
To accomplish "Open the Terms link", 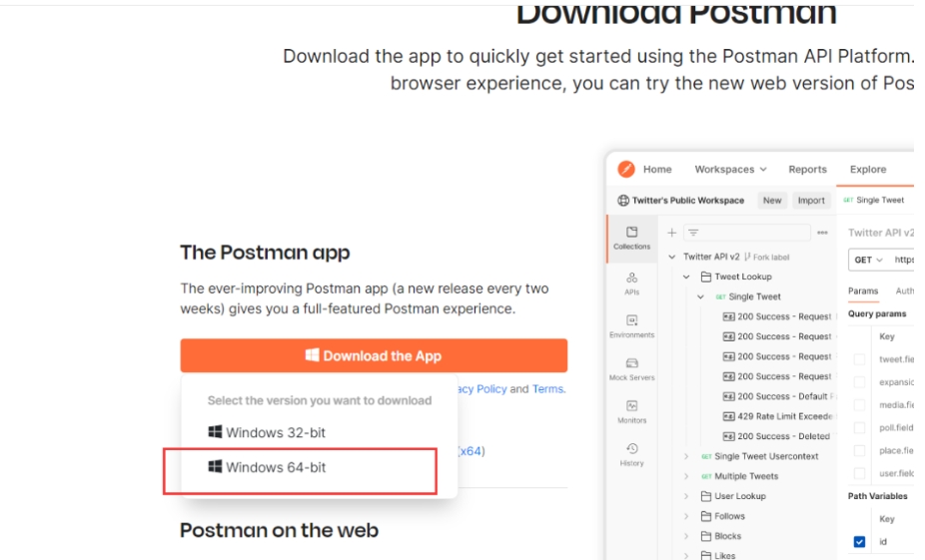I will (547, 389).
